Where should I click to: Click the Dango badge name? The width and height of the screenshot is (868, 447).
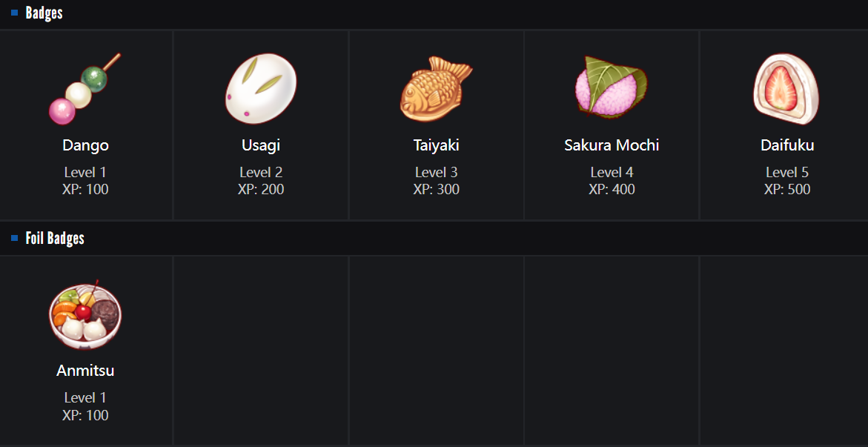[x=85, y=145]
